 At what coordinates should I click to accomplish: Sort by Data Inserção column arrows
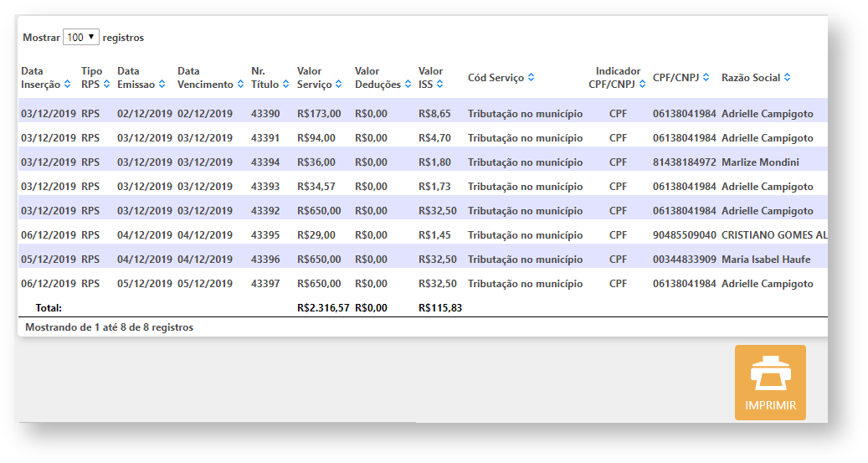tap(67, 85)
